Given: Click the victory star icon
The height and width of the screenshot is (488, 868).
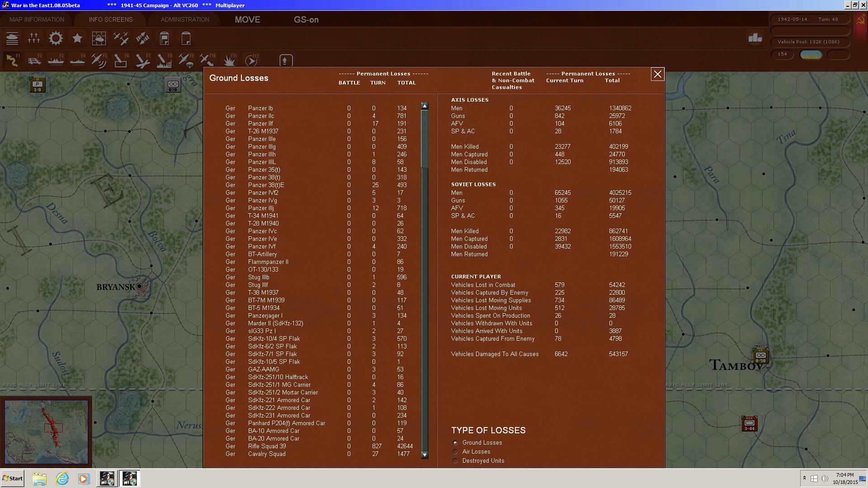Looking at the screenshot, I should (x=77, y=38).
